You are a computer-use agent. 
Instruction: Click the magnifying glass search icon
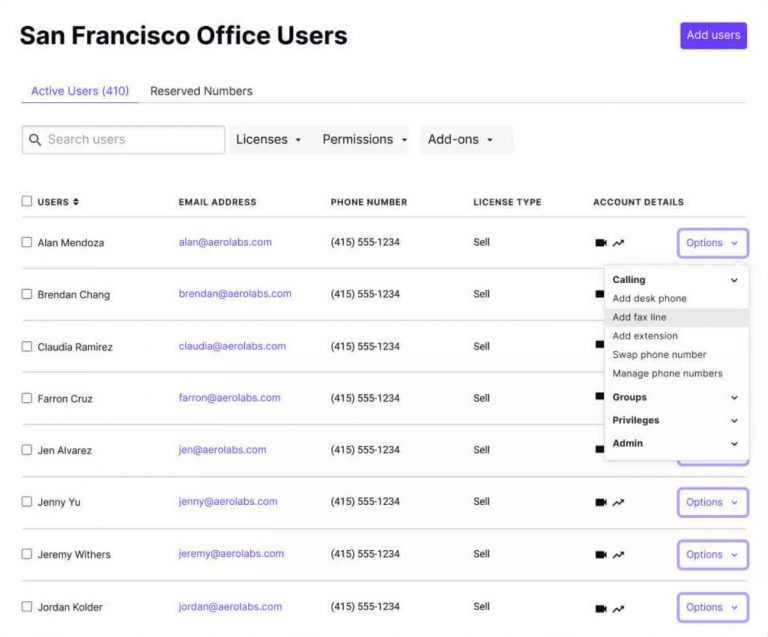(35, 140)
